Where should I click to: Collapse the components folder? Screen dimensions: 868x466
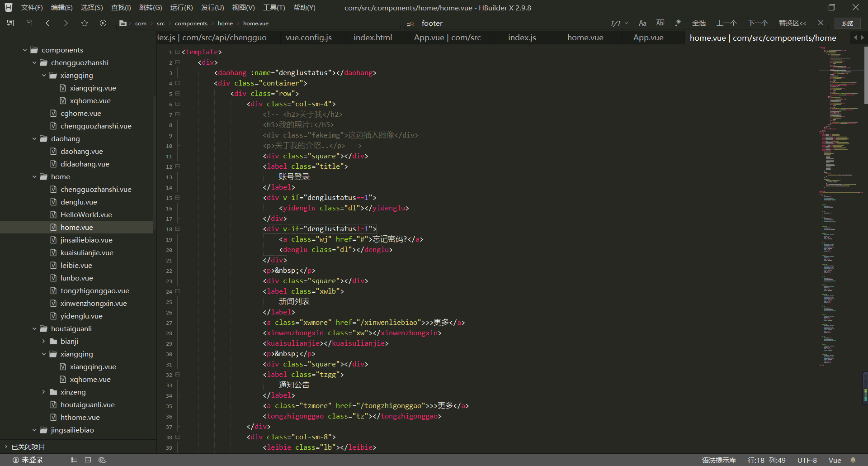coord(25,50)
